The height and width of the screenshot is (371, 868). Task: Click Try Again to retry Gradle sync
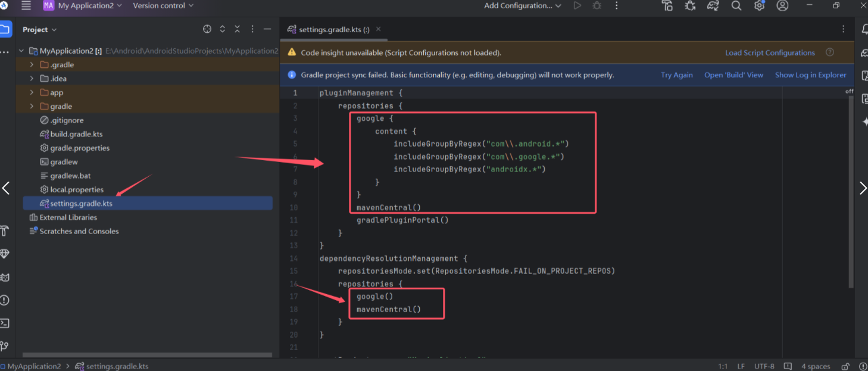point(676,74)
